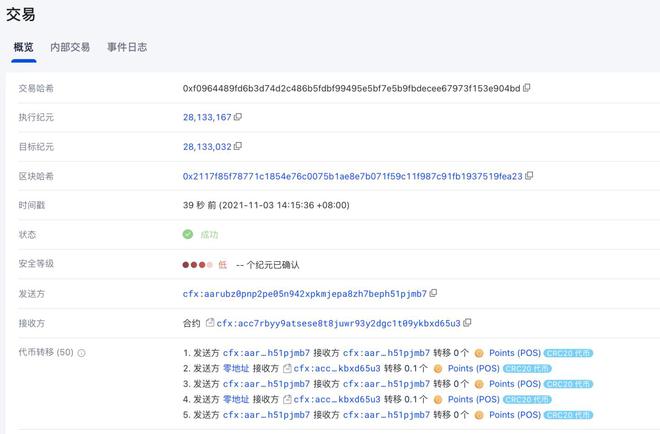Open sender address cfx:aarubz0pnp2pe05n... link
Screen dimensions: 660x434
click(x=305, y=294)
